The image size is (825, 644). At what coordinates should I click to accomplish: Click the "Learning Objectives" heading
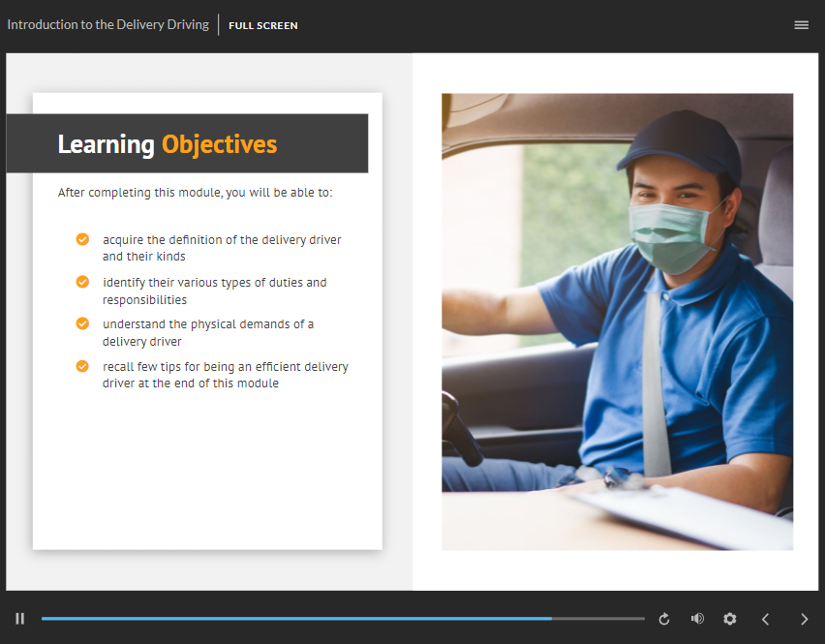[x=168, y=144]
